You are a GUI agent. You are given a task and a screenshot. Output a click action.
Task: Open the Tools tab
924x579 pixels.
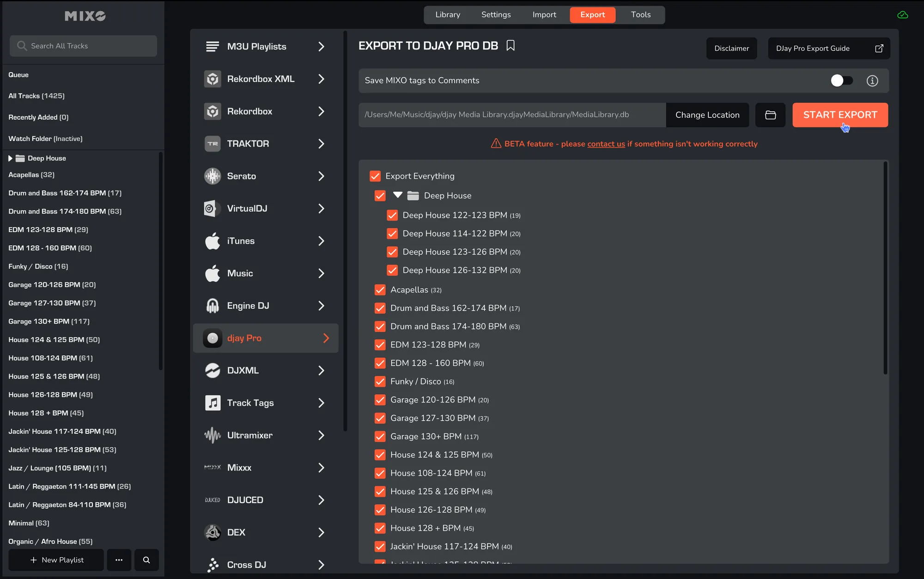[640, 15]
